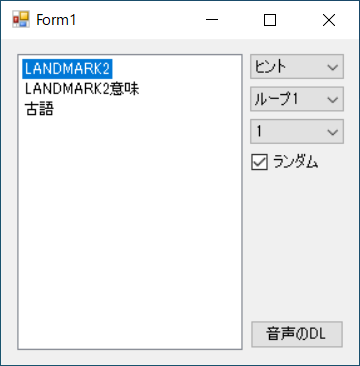Open the dropdown showing value 1
The width and height of the screenshot is (360, 366).
[x=297, y=131]
